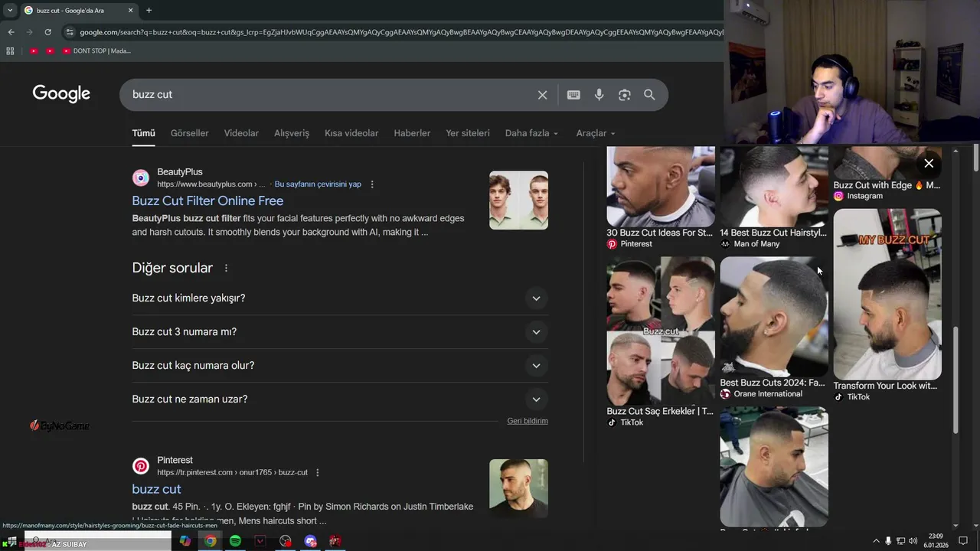Open 'Buzz Cut Filter Online Free' link

207,201
